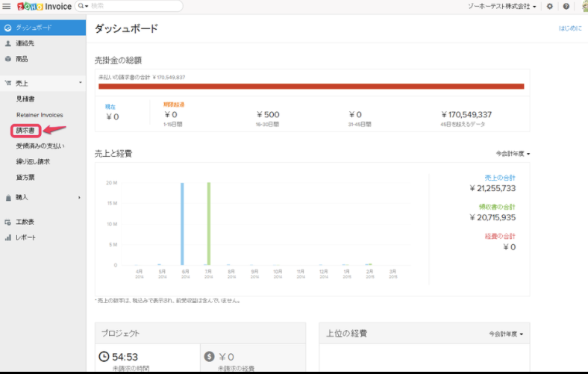Click the 54:53 unbilled time value

click(125, 357)
